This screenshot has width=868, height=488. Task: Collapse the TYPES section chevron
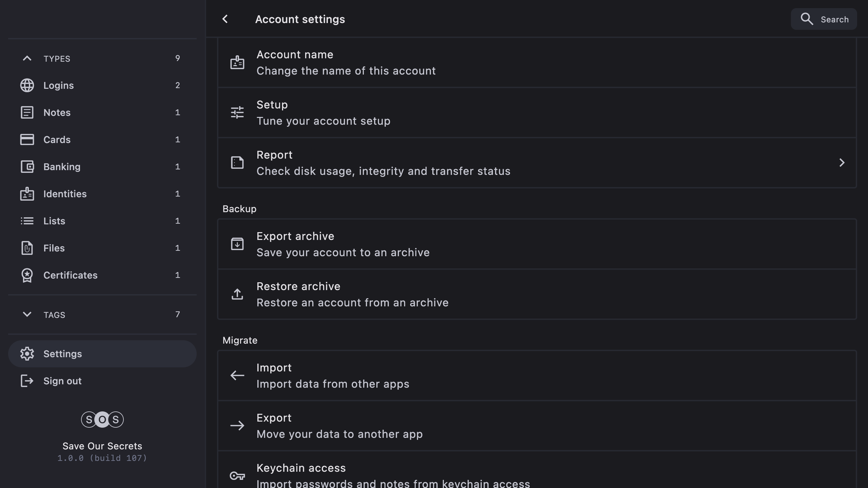[27, 58]
